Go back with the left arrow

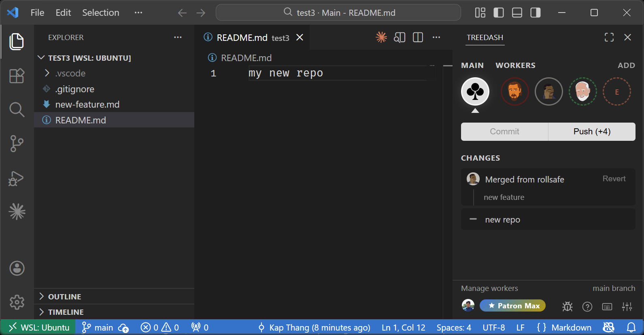[x=182, y=13]
